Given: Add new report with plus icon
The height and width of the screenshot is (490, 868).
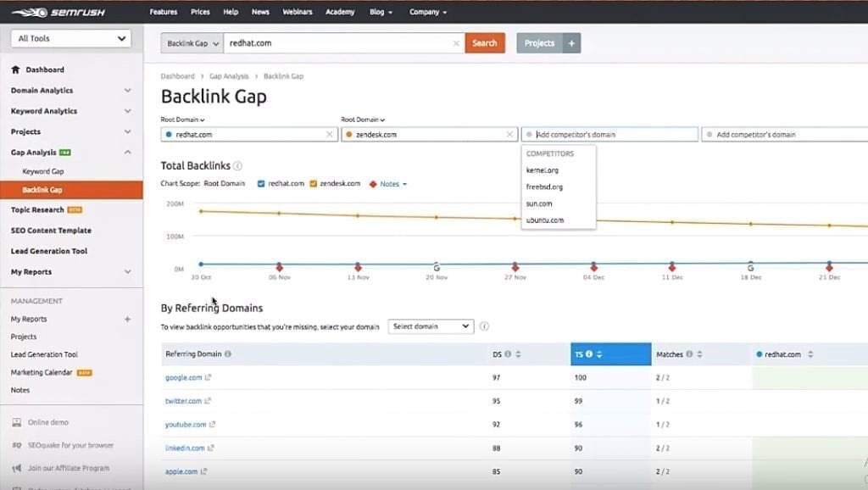Looking at the screenshot, I should coord(127,320).
